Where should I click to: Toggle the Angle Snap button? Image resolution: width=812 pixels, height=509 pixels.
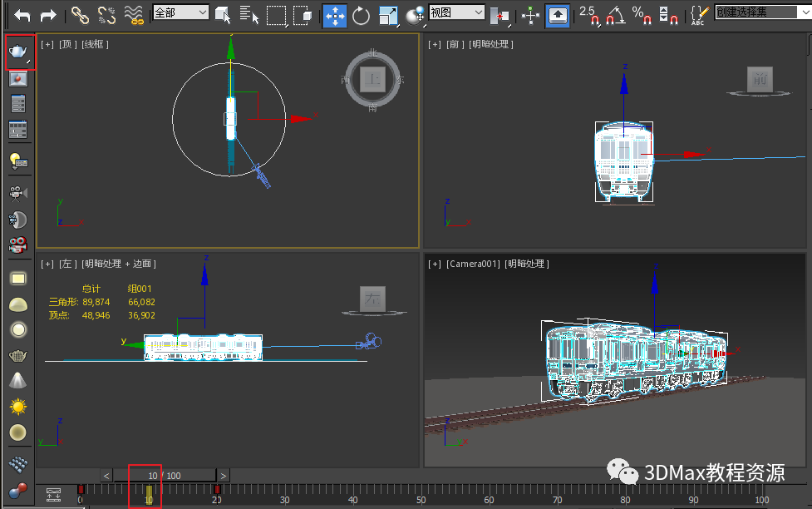(615, 15)
